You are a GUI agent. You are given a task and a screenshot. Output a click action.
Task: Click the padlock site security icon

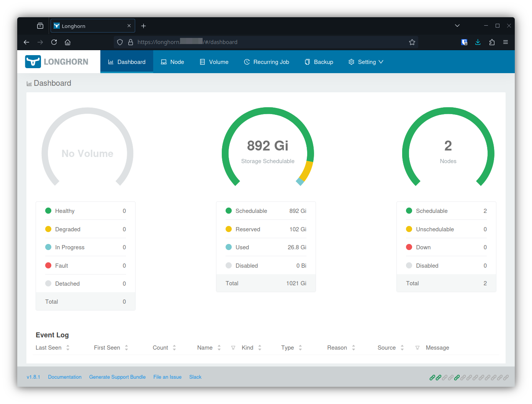coord(131,42)
